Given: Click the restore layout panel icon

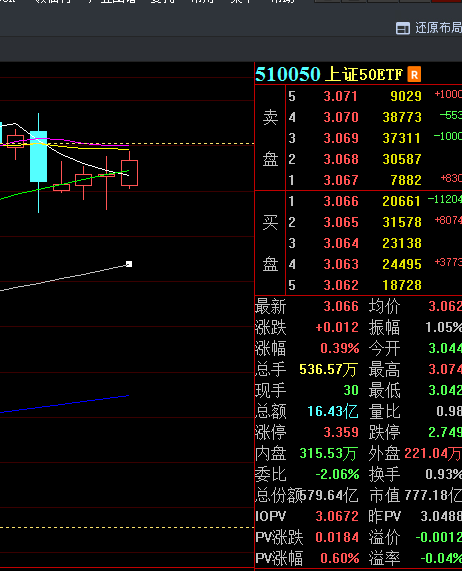Looking at the screenshot, I should 403,28.
